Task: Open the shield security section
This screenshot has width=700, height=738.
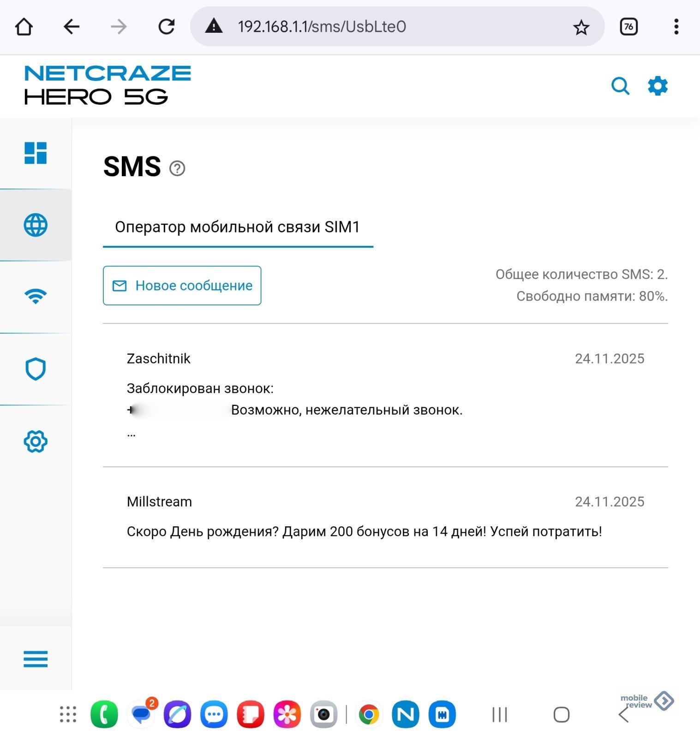Action: point(36,369)
